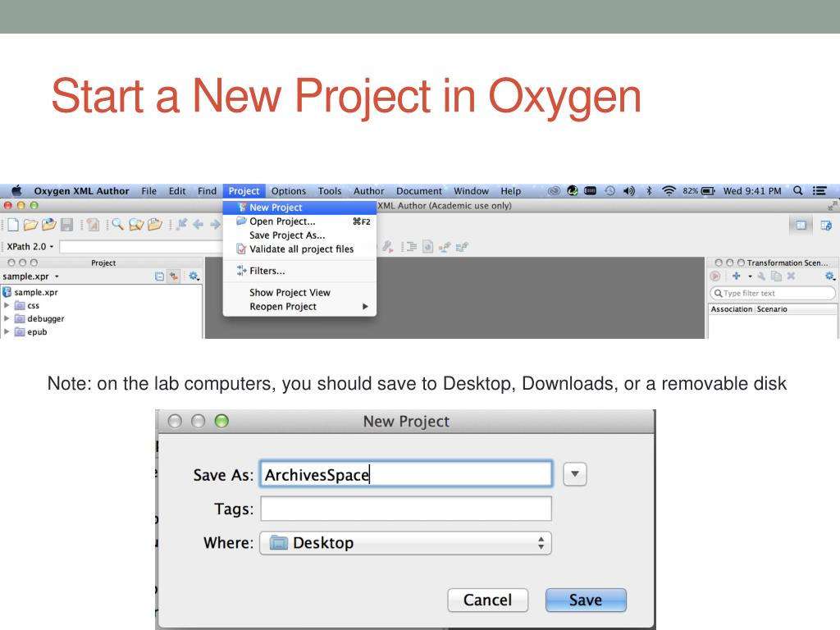Choose Open Project... menu entry
Screen dimensions: 840x630
click(299, 221)
